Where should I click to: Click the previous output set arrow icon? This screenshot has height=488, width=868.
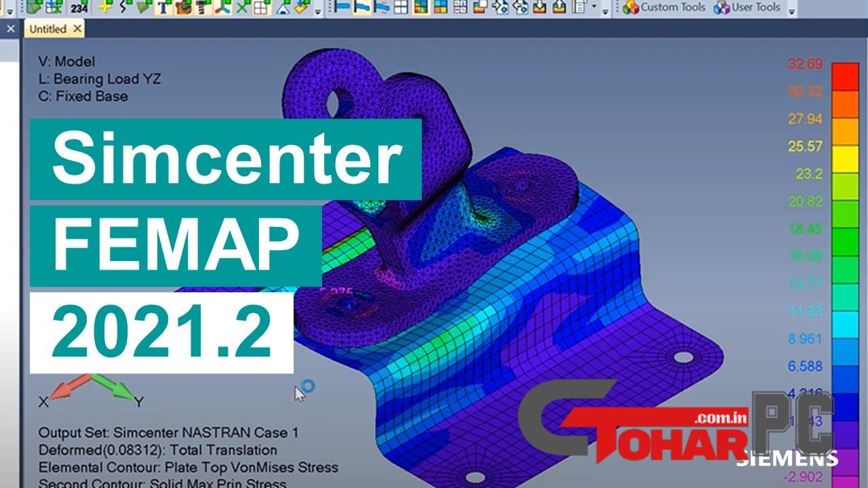point(520,7)
